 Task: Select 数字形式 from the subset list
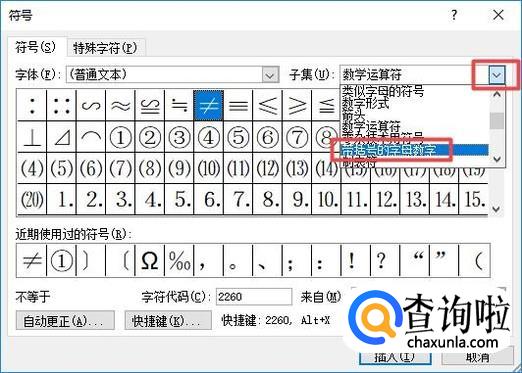pos(365,103)
